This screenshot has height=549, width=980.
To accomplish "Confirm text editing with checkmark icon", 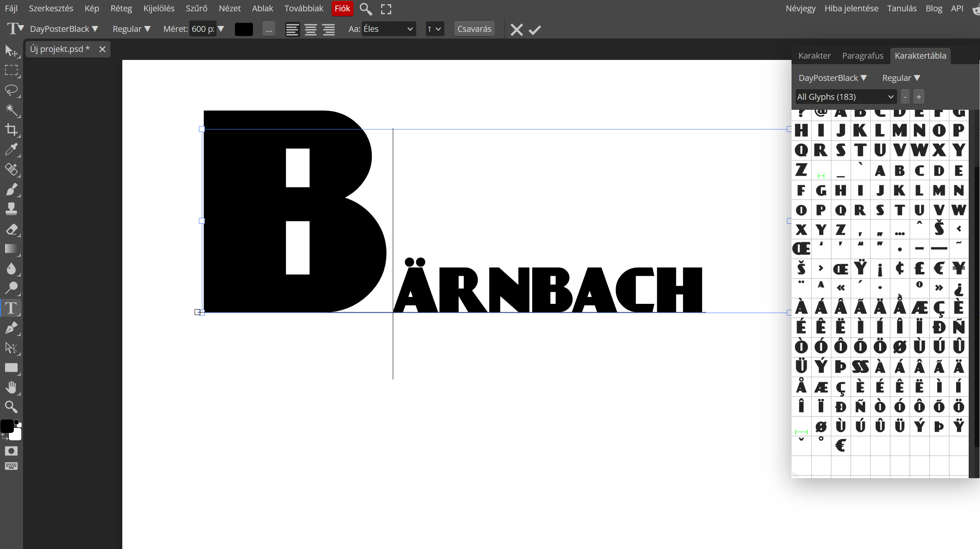I will pos(535,30).
